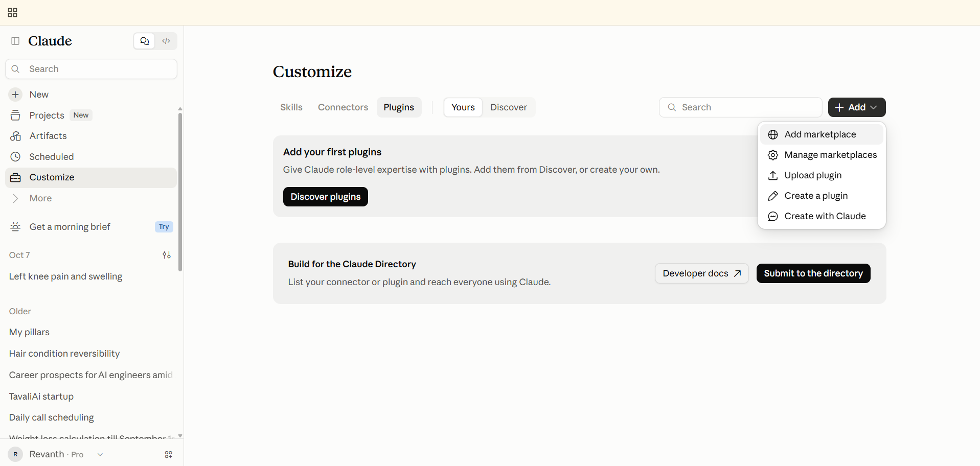
Task: Open the Daily call scheduling chat
Action: coord(52,417)
